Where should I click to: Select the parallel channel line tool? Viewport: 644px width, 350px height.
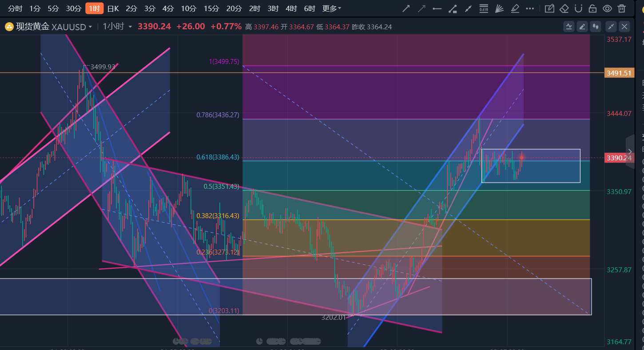468,8
